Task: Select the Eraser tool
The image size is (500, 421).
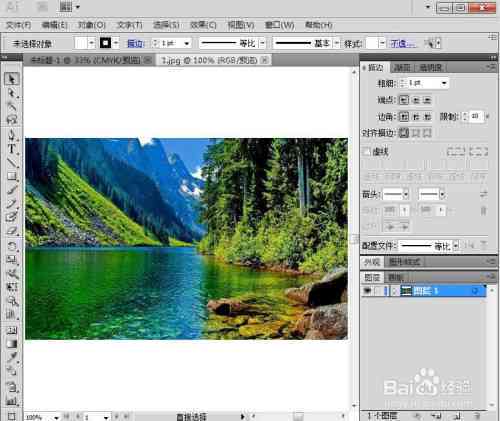Action: pyautogui.click(x=12, y=230)
